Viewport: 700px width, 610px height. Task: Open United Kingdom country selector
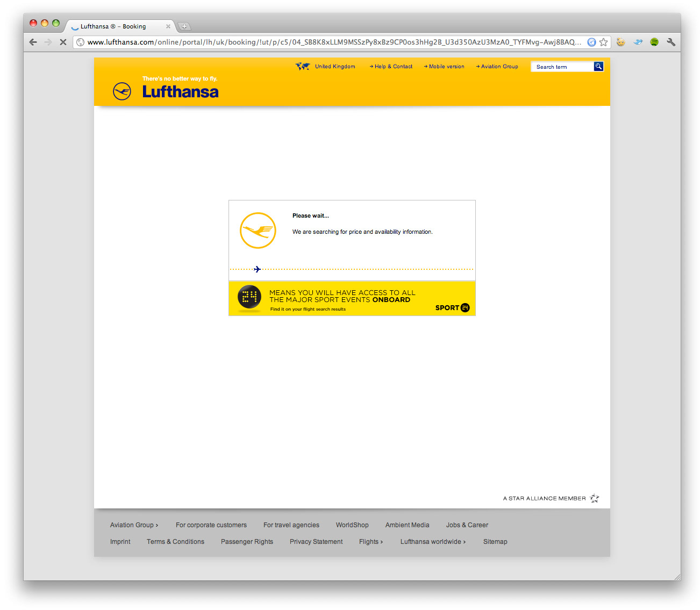[x=335, y=67]
